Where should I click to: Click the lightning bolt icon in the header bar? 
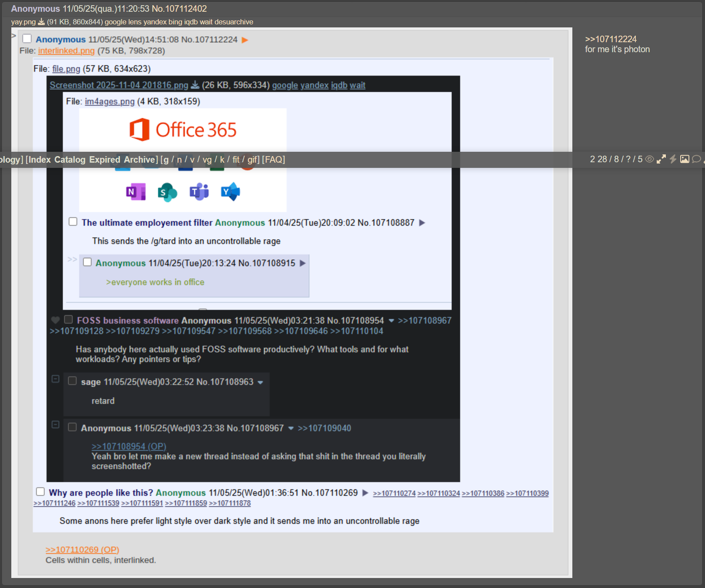pos(673,159)
